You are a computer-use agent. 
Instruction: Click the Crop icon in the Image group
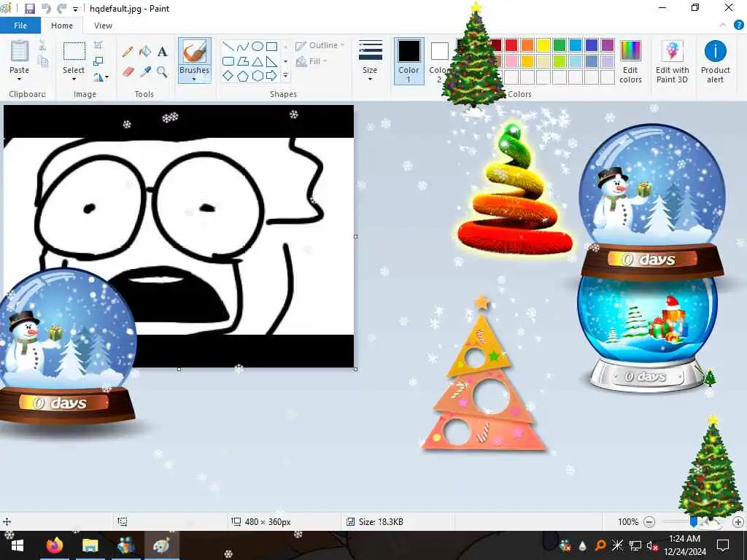pos(98,45)
